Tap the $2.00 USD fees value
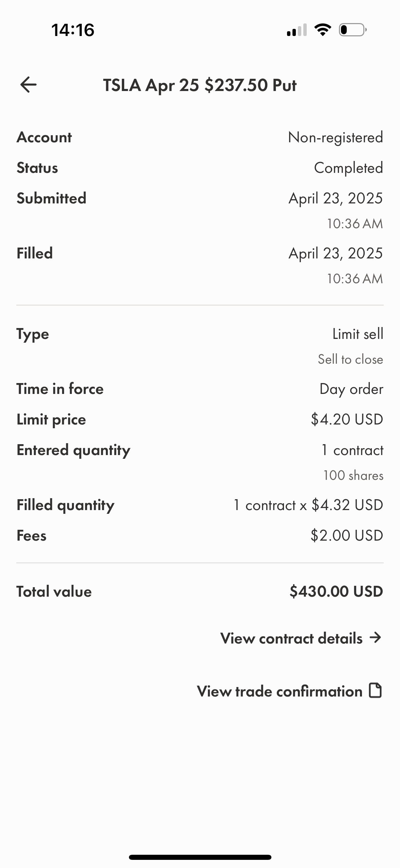 [347, 536]
